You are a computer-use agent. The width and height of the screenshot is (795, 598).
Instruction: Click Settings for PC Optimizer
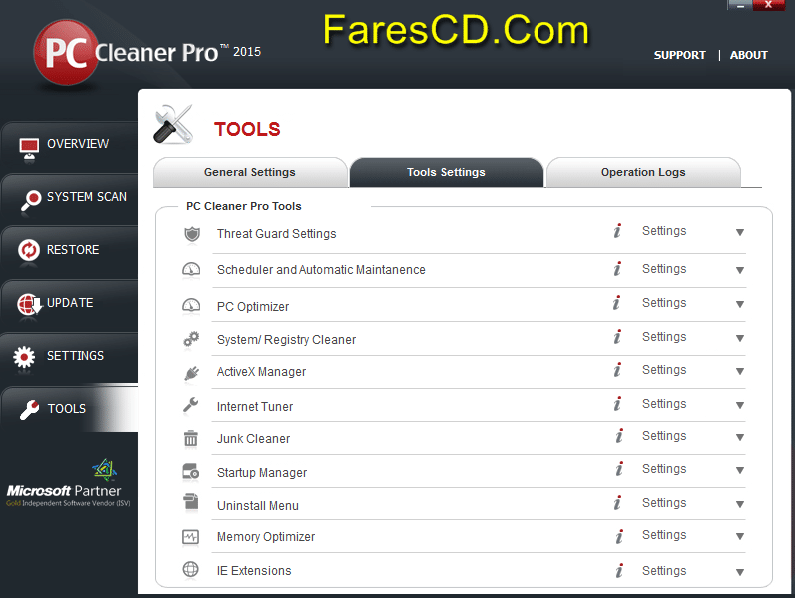[664, 303]
